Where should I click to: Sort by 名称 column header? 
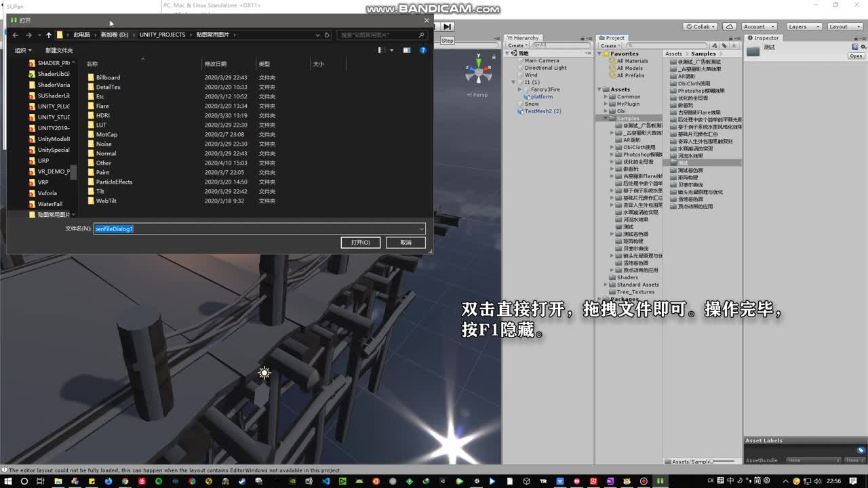(x=92, y=64)
